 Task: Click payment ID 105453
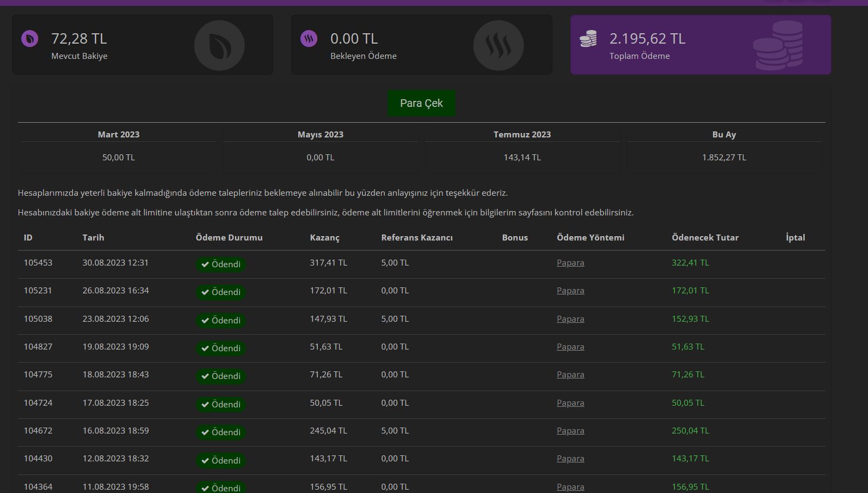coord(38,263)
